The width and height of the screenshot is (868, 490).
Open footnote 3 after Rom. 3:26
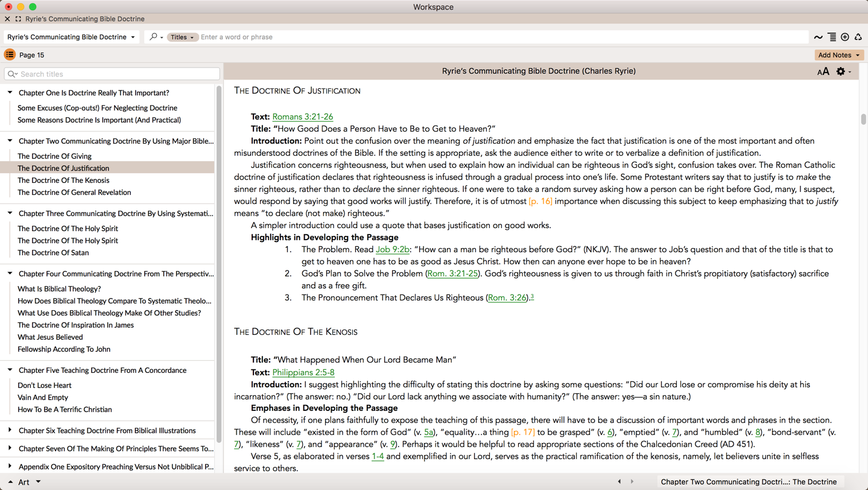[x=532, y=296]
